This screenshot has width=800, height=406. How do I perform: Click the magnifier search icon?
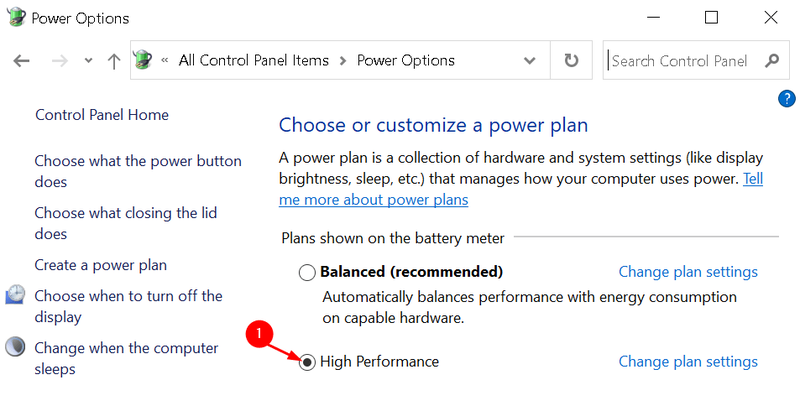[x=772, y=61]
